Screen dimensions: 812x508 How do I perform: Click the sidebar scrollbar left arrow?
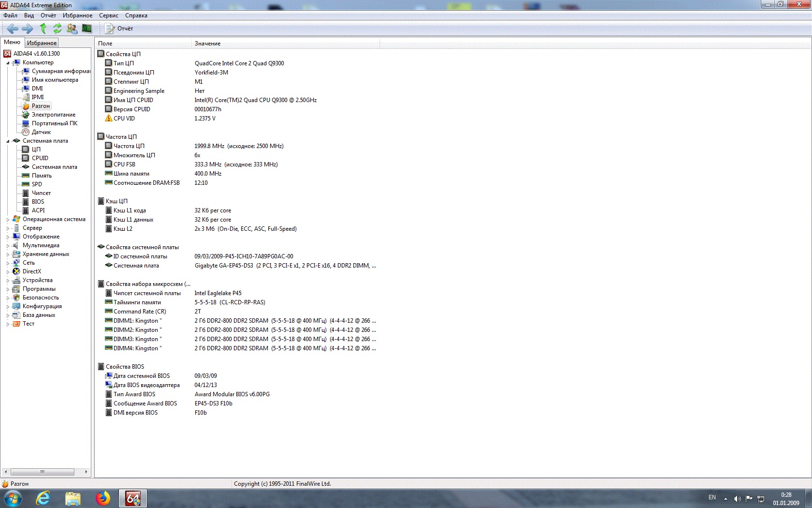(5, 472)
